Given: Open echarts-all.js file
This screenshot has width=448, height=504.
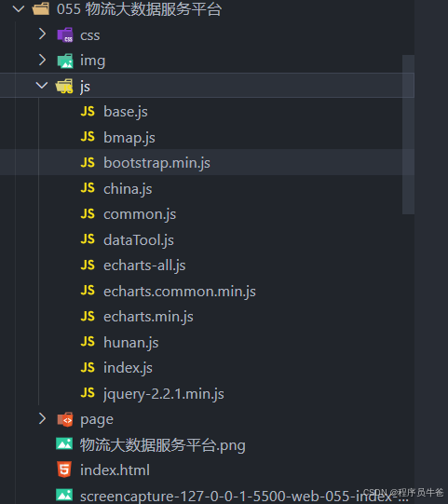Looking at the screenshot, I should (144, 266).
